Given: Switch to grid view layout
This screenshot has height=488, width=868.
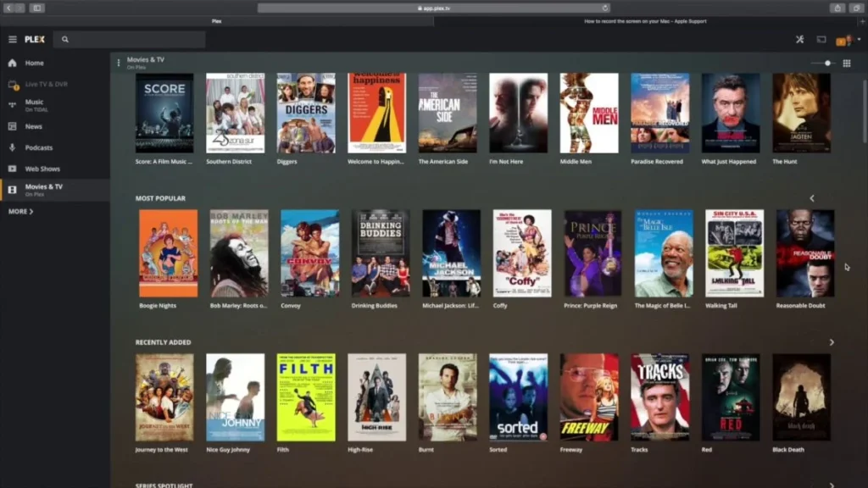Looking at the screenshot, I should point(848,63).
